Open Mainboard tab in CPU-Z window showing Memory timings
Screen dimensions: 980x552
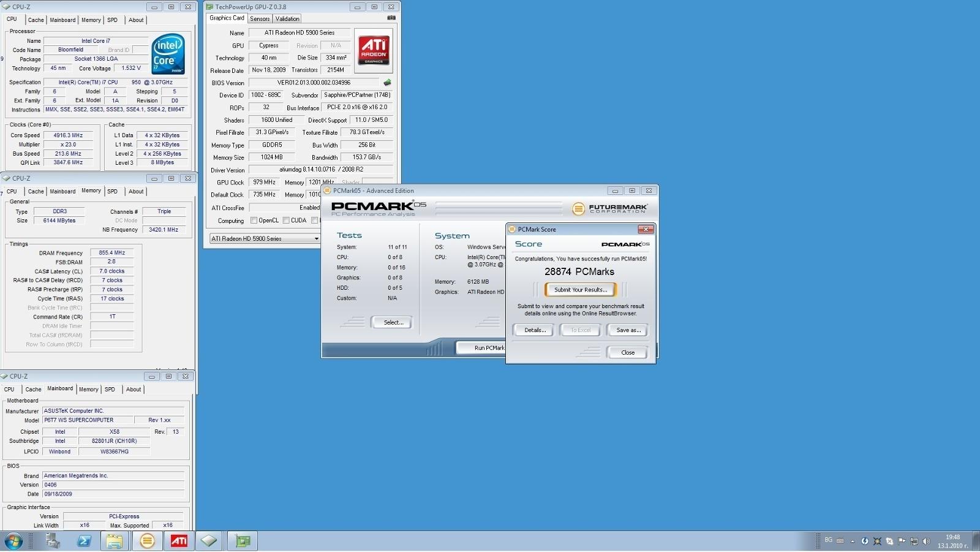(62, 192)
